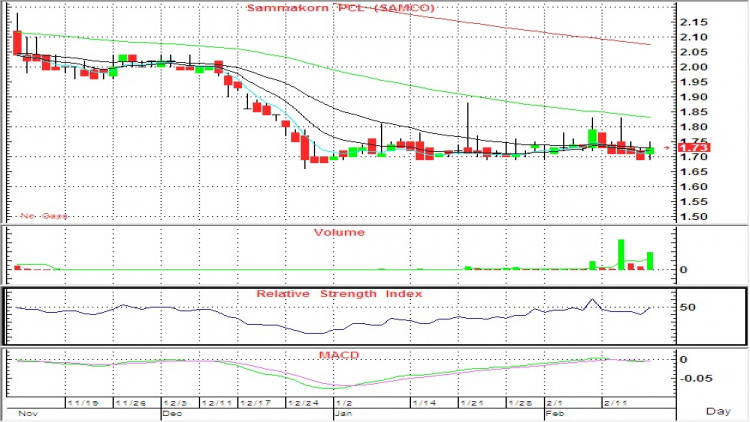
Task: Click the 1.95 price axis label
Action: click(x=694, y=82)
